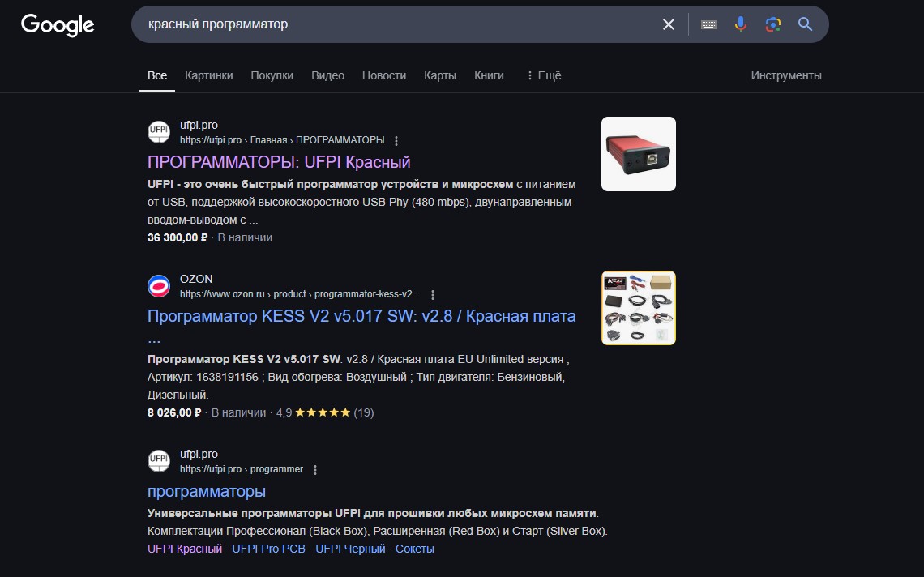Open the 'программаторы' result title link
Viewport: 924px width, 577px height.
click(206, 492)
